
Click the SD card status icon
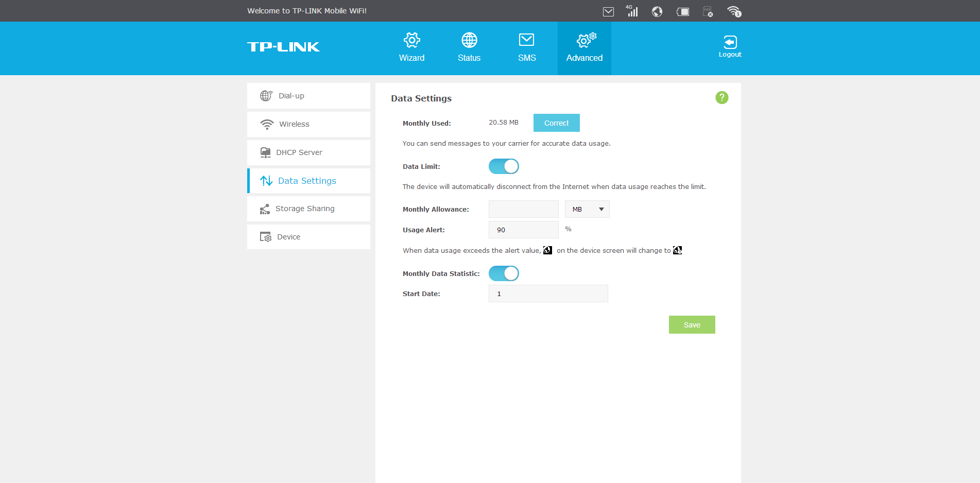point(708,11)
